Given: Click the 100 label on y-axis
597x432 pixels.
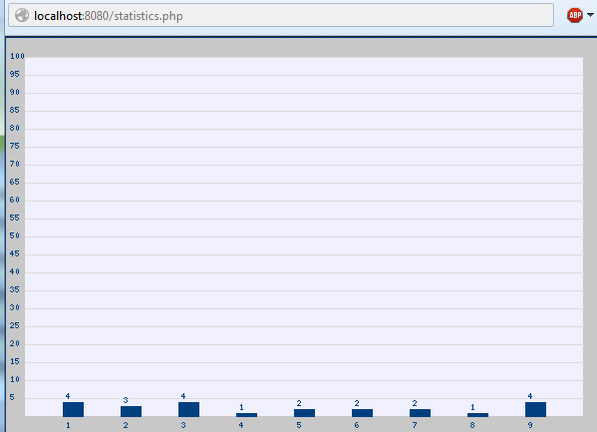Looking at the screenshot, I should (x=17, y=56).
